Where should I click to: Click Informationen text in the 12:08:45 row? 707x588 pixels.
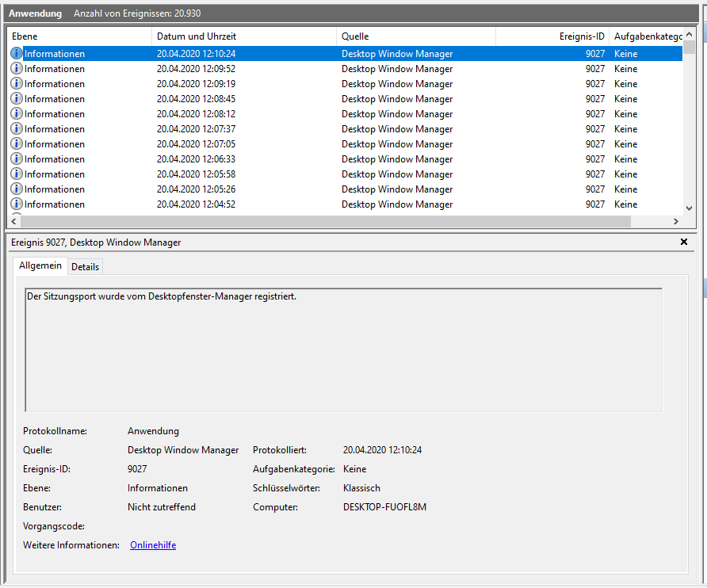[55, 99]
